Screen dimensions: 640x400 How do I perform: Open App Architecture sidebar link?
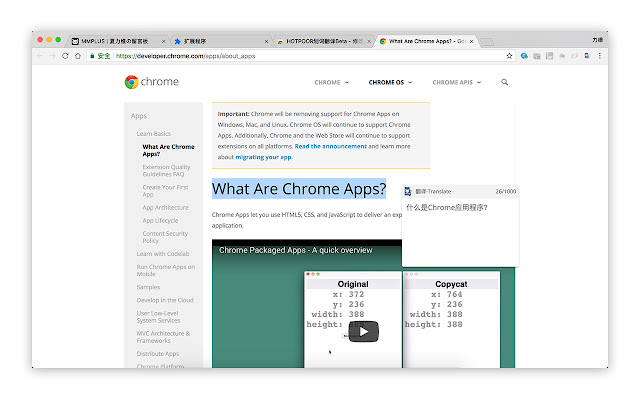click(165, 207)
